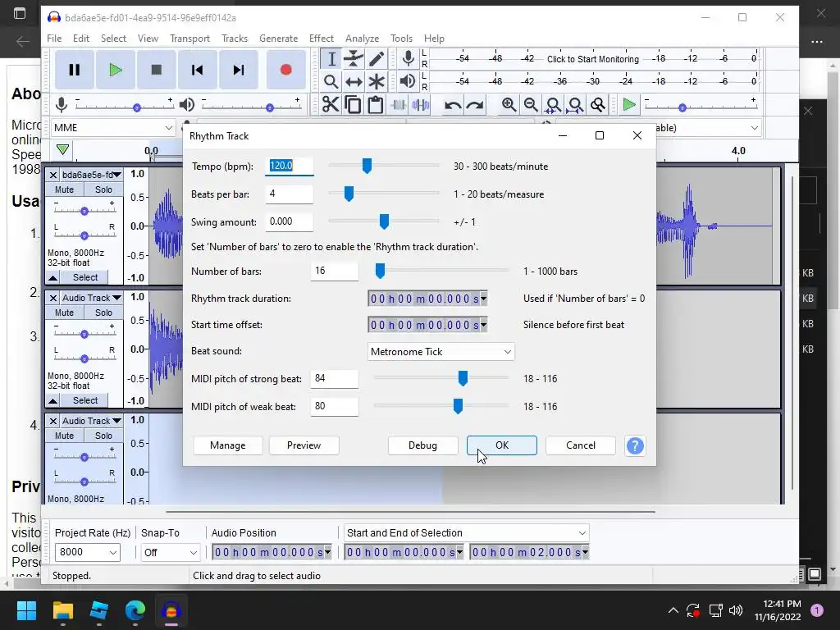Click the Redo arrow icon
Viewport: 840px width, 630px height.
click(x=475, y=105)
